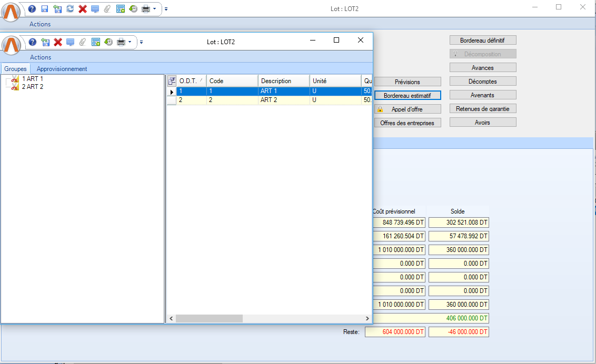This screenshot has width=596, height=364.
Task: Open the print dropdown arrow in topmost toolbar
Action: click(154, 9)
